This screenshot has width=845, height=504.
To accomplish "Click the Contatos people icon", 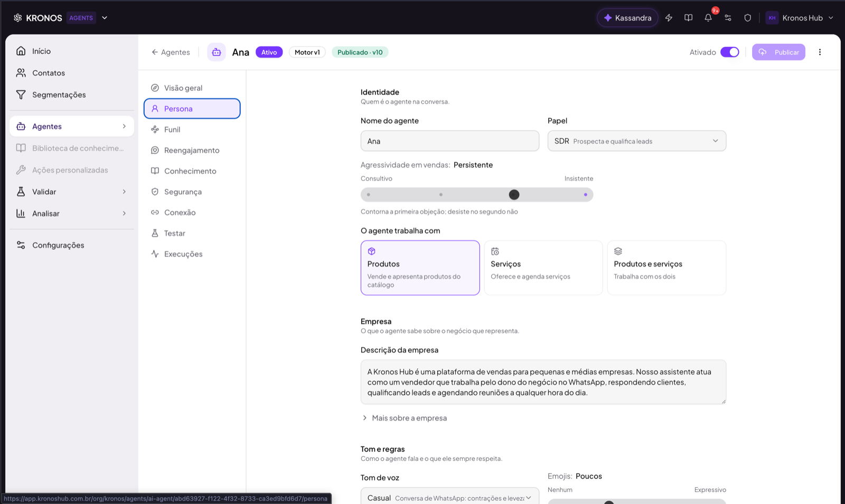I will (21, 73).
